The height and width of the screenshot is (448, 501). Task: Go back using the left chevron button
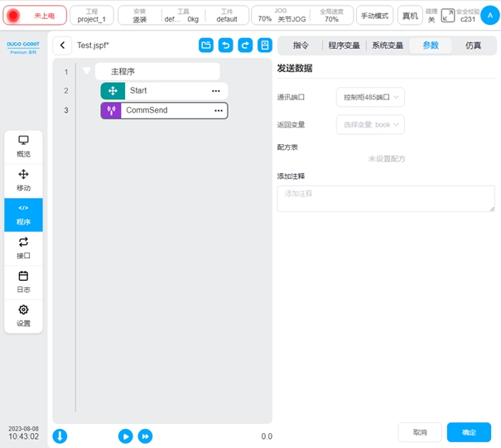63,46
